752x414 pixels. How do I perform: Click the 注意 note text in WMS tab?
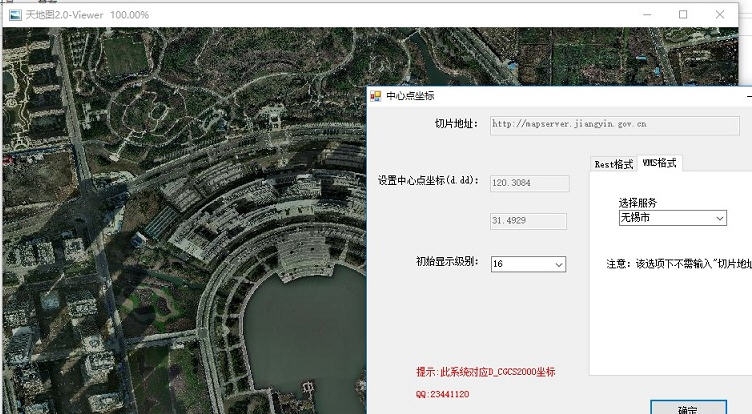[x=679, y=264]
